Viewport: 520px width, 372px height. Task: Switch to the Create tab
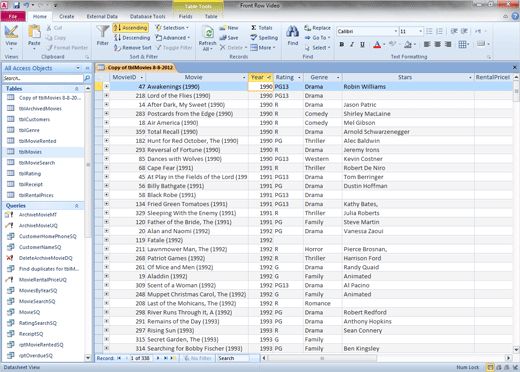(x=67, y=16)
